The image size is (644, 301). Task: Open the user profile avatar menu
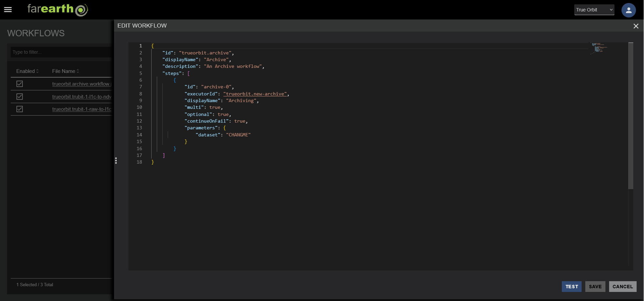[x=629, y=10]
